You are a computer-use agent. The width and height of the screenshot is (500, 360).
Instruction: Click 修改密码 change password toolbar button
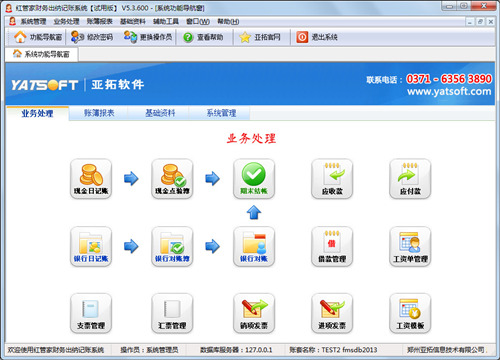92,37
